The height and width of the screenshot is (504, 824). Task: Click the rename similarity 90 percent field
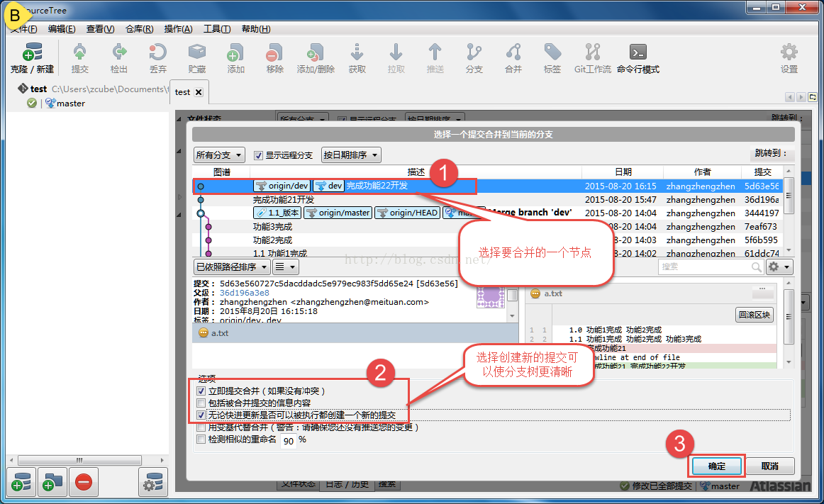pyautogui.click(x=289, y=441)
